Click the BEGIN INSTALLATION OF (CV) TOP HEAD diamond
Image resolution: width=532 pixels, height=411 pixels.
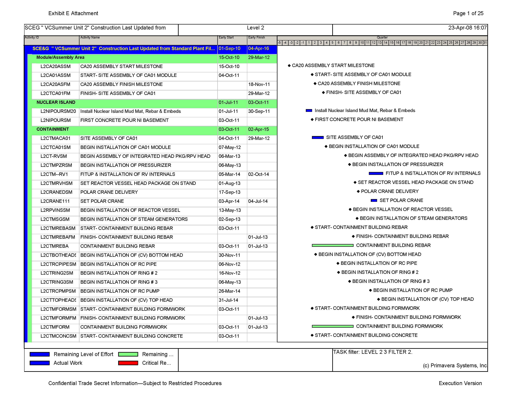(x=379, y=299)
